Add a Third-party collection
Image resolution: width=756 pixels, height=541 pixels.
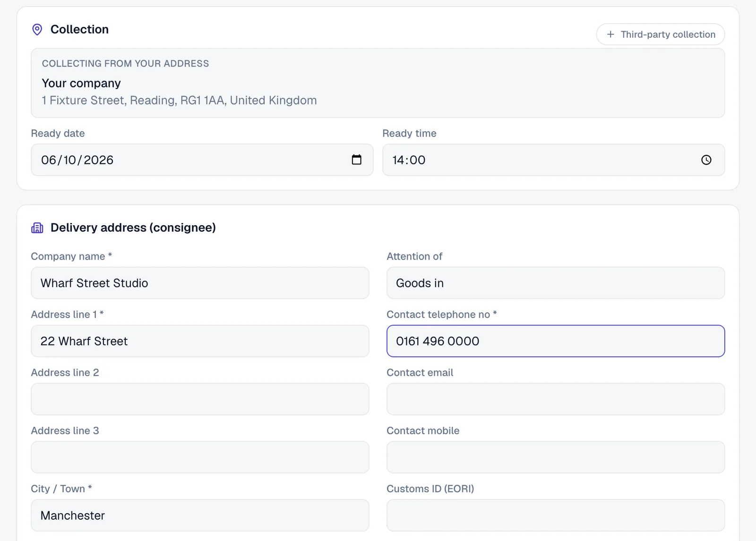click(x=661, y=34)
